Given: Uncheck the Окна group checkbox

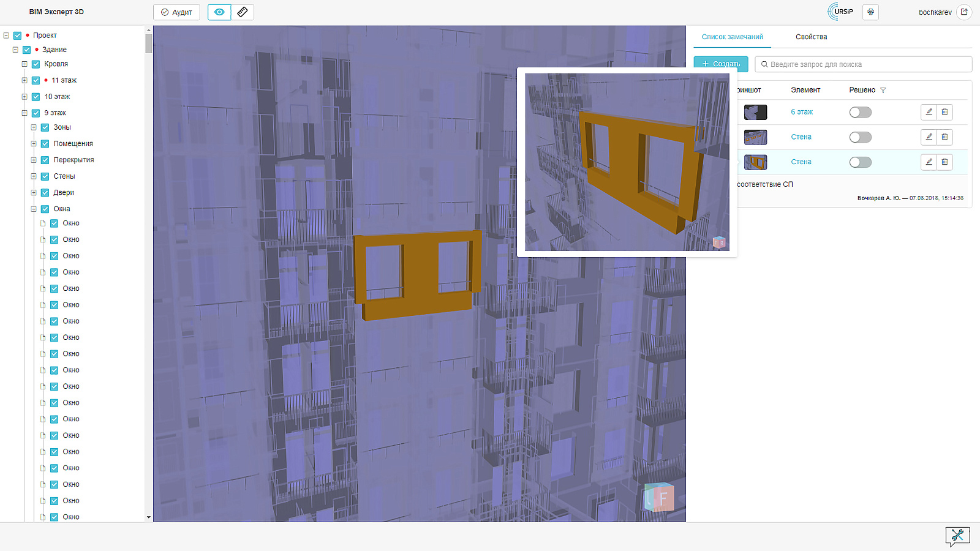Looking at the screenshot, I should click(45, 209).
